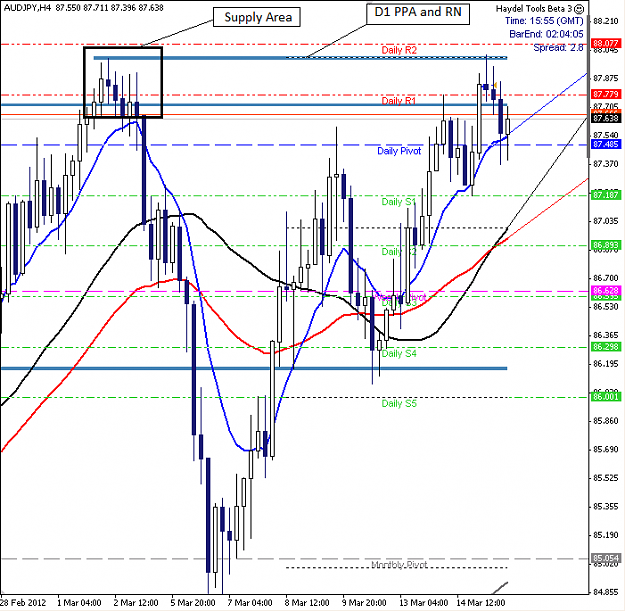Image resolution: width=625 pixels, height=612 pixels.
Task: Click the black 87.638 current price tag
Action: [606, 118]
